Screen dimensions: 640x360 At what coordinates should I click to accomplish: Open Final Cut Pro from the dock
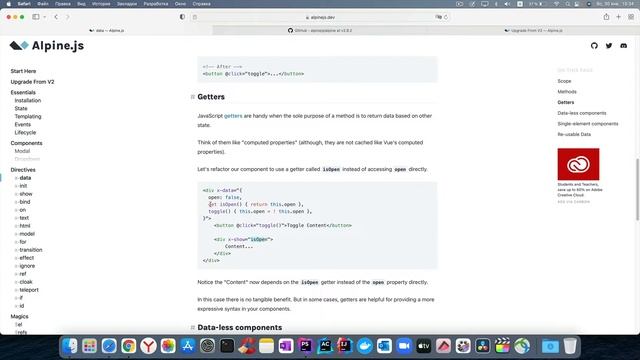coord(502,346)
